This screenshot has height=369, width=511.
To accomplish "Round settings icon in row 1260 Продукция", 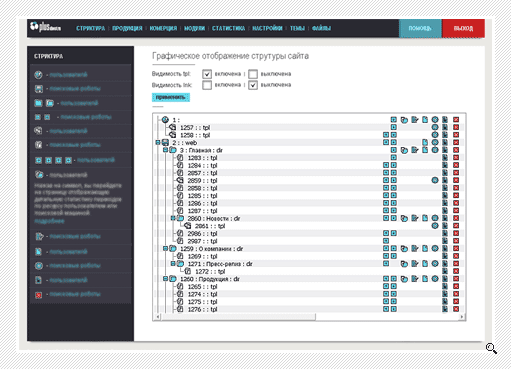I will point(435,279).
